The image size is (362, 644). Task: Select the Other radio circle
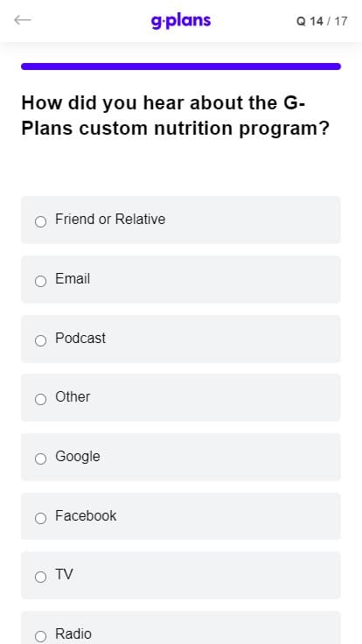click(x=40, y=399)
